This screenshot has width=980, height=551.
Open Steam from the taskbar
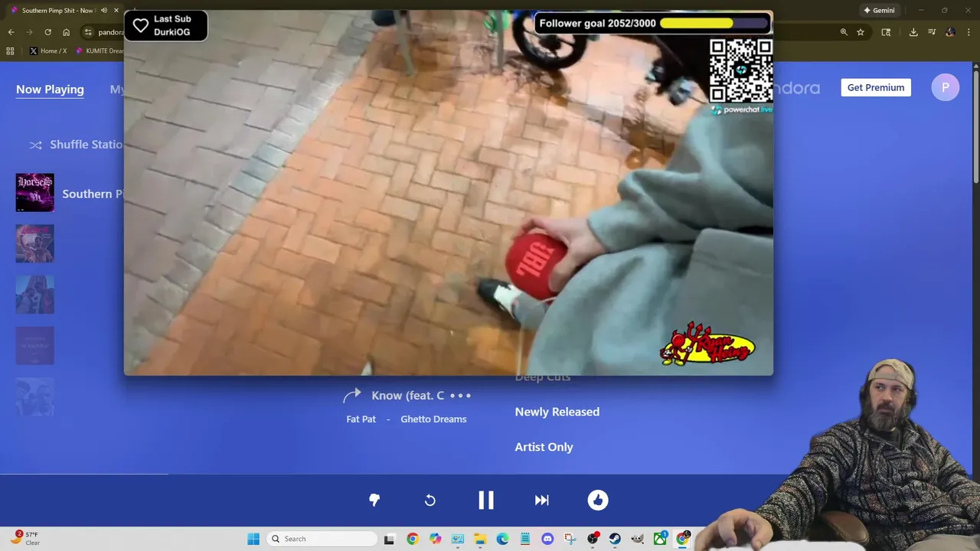615,539
